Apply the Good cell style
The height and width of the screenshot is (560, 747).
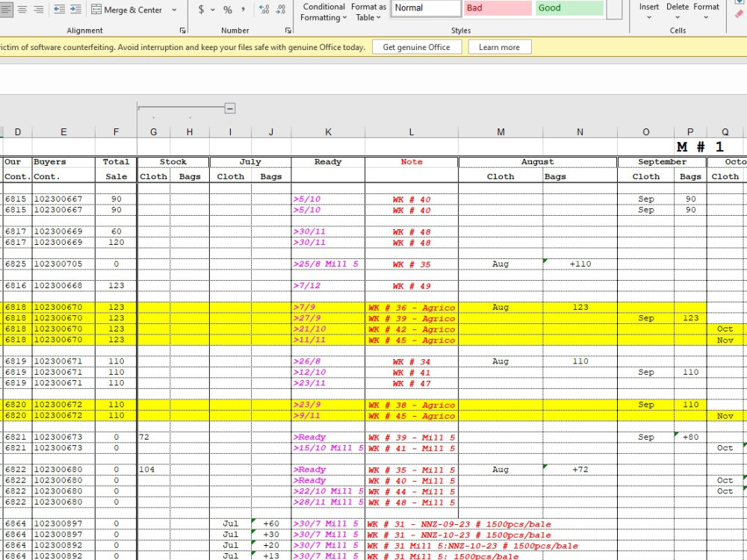(569, 8)
